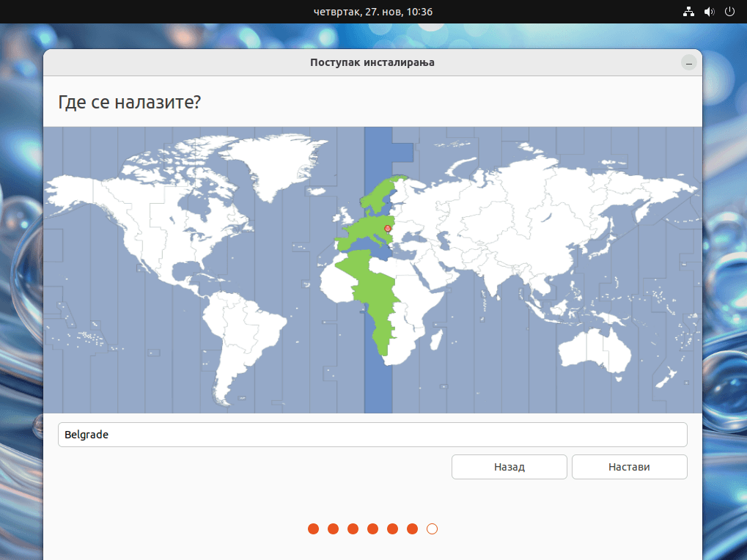This screenshot has width=747, height=560.
Task: Click the Belgrade timezone text field
Action: pyautogui.click(x=372, y=435)
